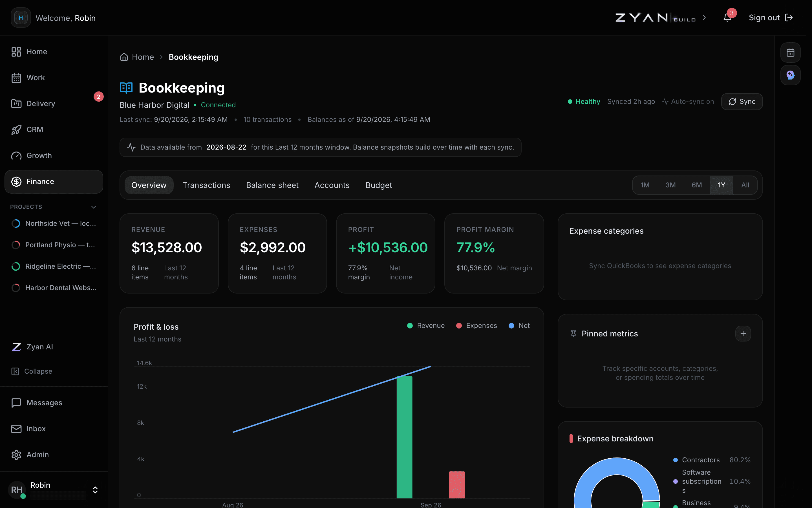Click the Expenses $2,992.00 card
812x508 pixels.
(x=277, y=253)
